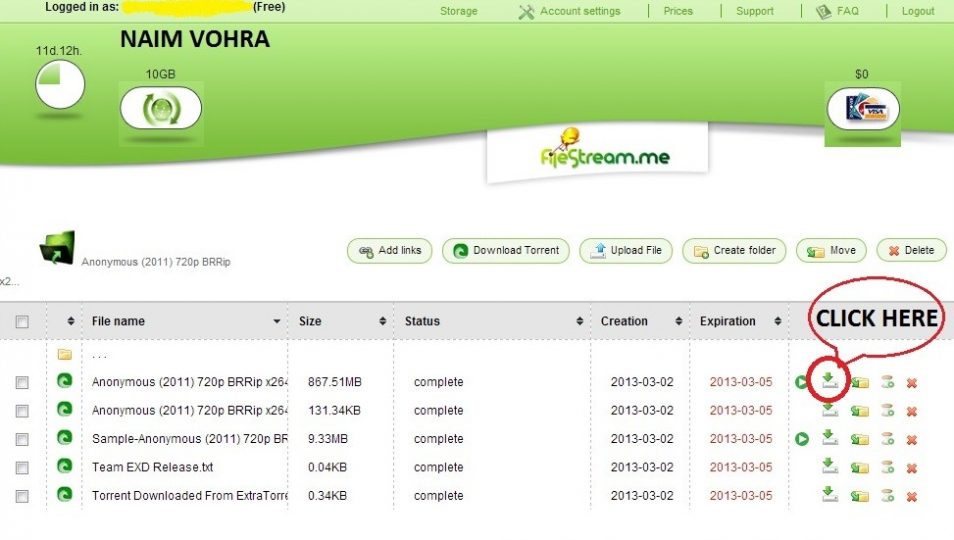Delete the 131.34KB Anonymous file

coord(911,411)
